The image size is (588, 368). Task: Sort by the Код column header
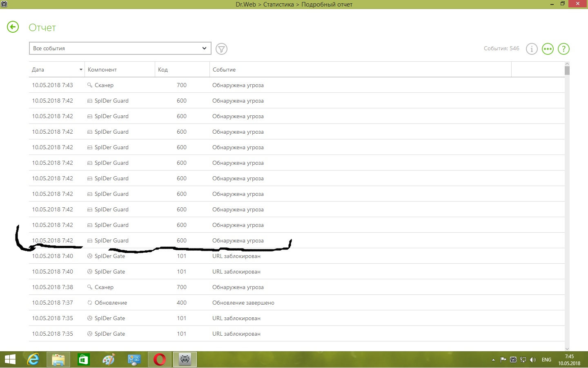point(182,70)
